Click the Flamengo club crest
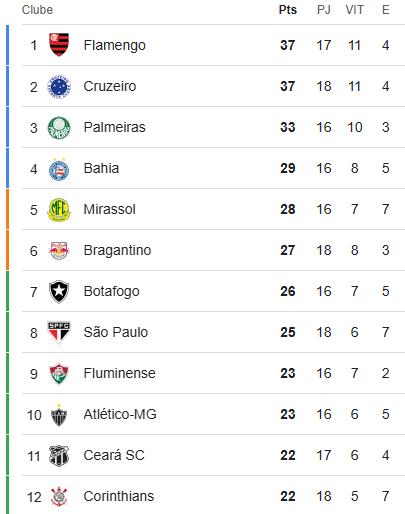 click(x=59, y=45)
